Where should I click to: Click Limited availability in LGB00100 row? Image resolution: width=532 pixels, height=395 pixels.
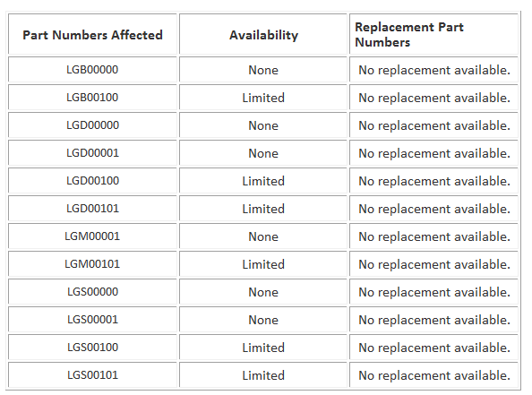point(263,98)
